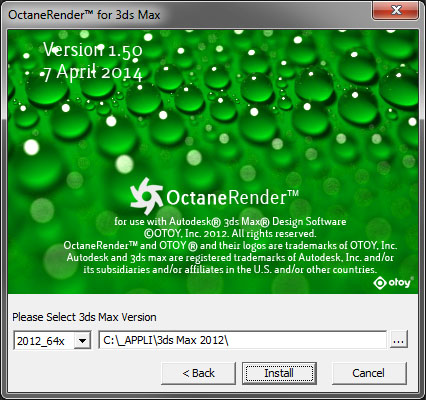Cancel the OctaneRender installation
Viewport: 426px width, 400px height.
tap(369, 373)
